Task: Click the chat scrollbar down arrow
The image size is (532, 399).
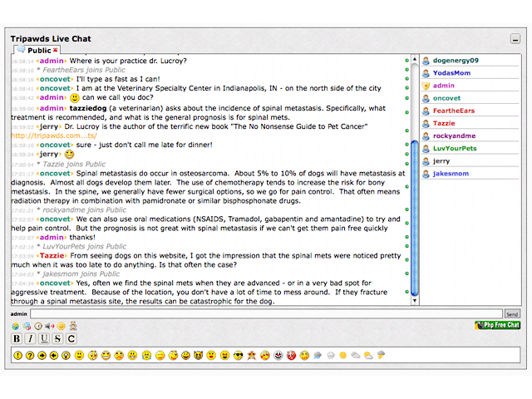Action: (x=414, y=301)
